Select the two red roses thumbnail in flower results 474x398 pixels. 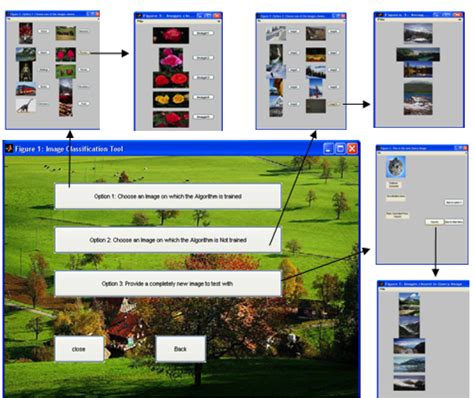pos(171,80)
